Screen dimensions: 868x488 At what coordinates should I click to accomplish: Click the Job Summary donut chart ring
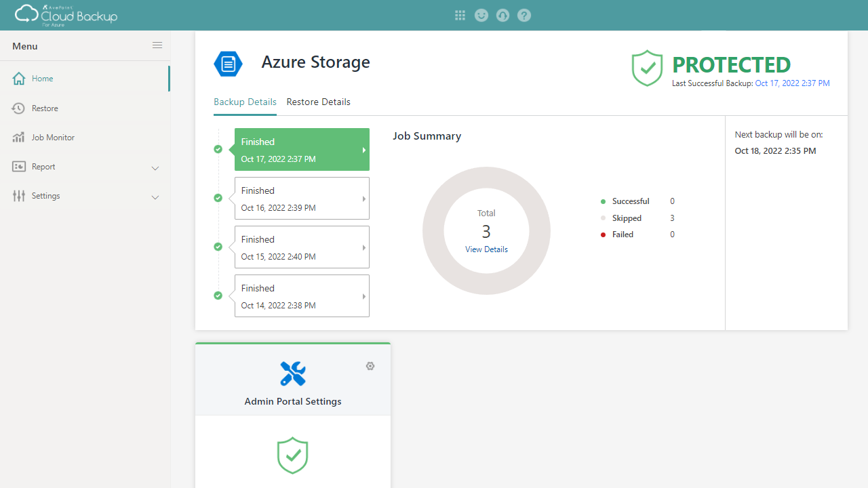(x=433, y=231)
